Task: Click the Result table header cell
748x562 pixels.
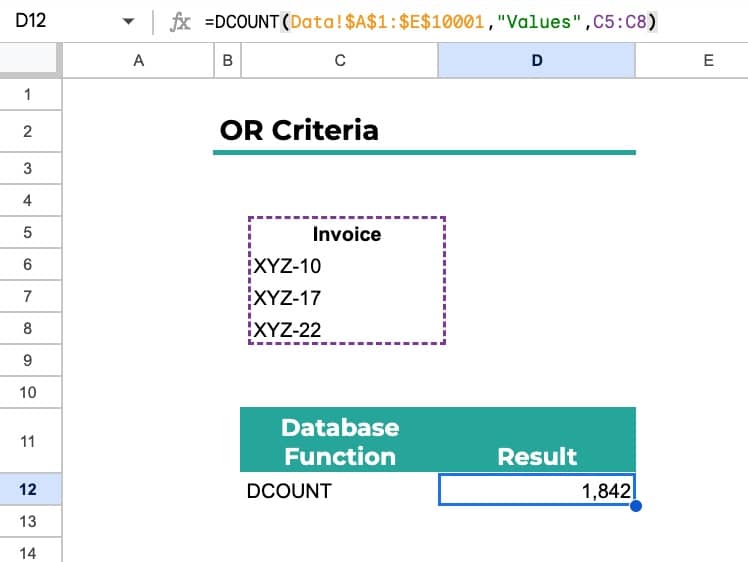Action: click(x=536, y=441)
